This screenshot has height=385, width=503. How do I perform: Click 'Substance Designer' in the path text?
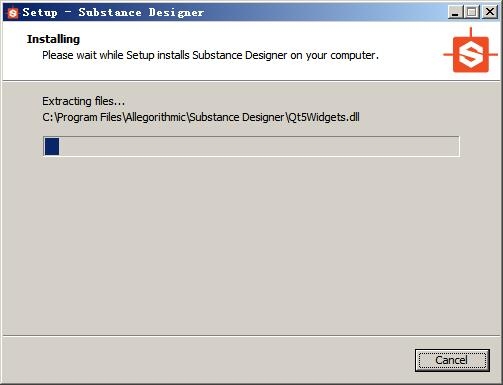(237, 117)
